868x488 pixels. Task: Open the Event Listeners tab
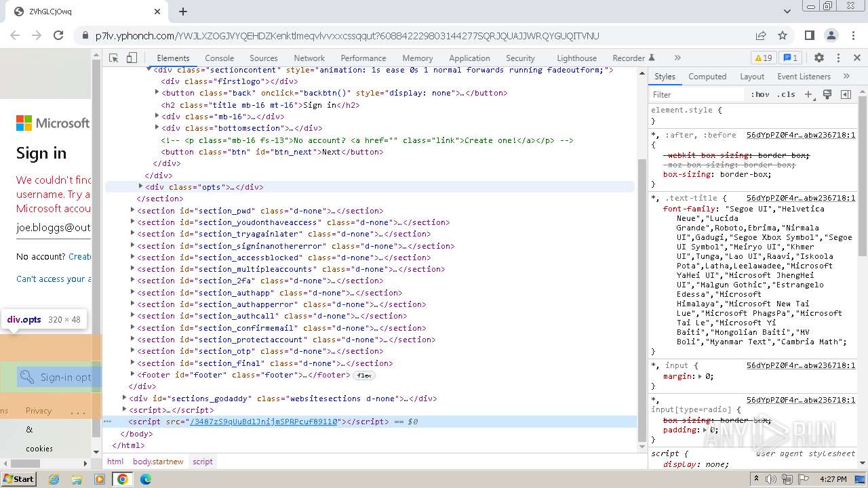[805, 77]
